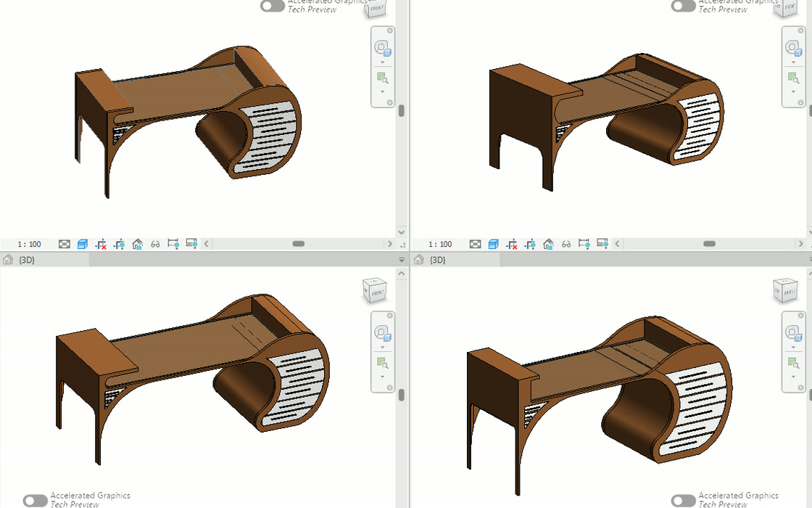
Task: Click up scroll arrow in bottom-left view
Action: (x=402, y=273)
